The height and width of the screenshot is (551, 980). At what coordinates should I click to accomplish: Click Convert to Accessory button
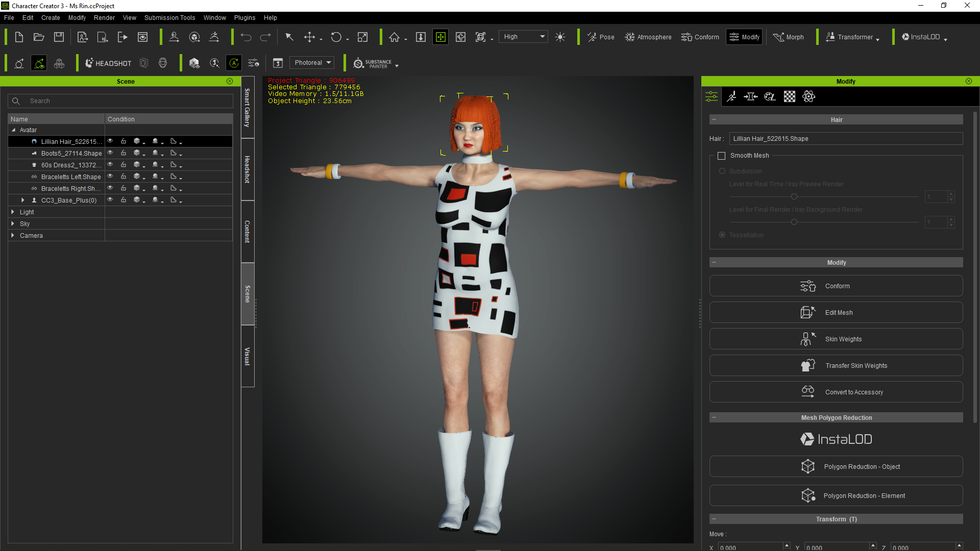click(x=836, y=392)
